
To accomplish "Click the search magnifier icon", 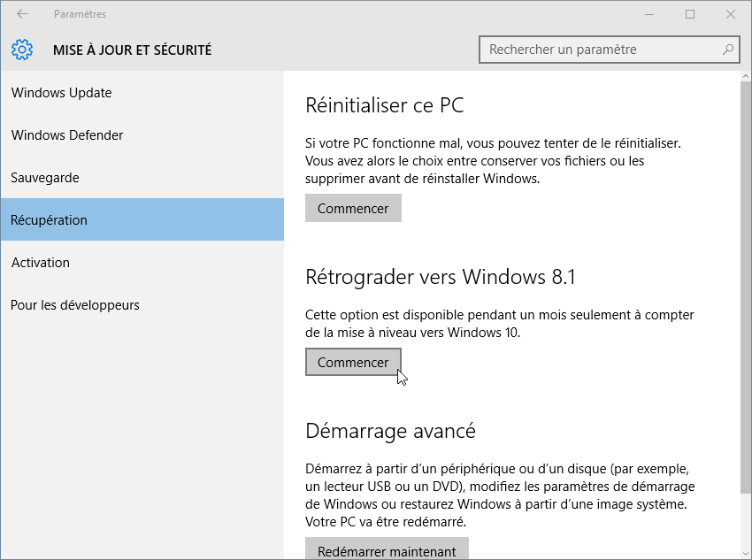I will tap(728, 50).
